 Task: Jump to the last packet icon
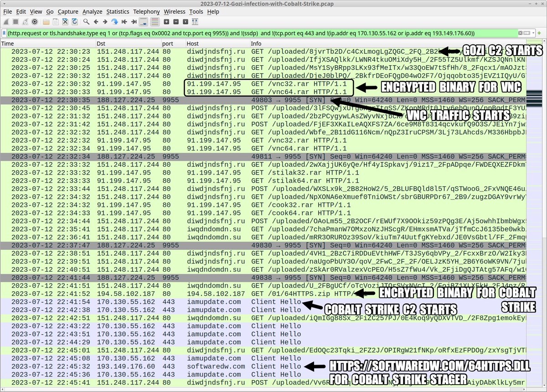134,21
